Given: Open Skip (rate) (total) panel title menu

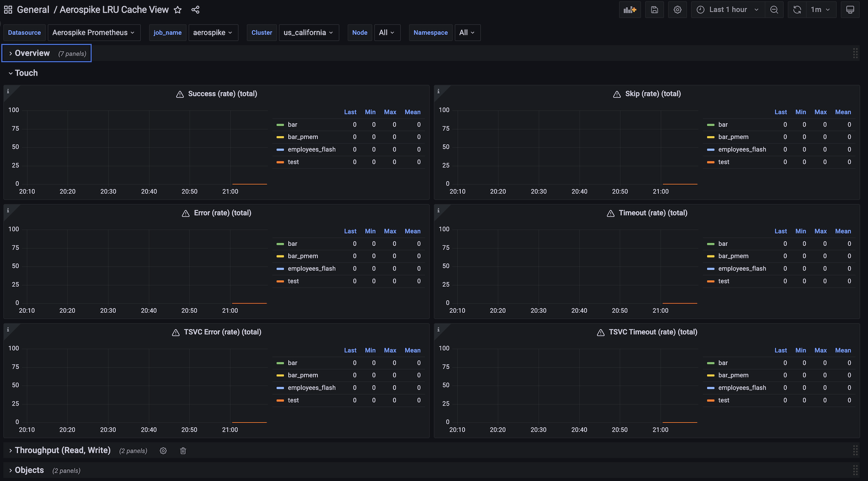Looking at the screenshot, I should tap(653, 94).
